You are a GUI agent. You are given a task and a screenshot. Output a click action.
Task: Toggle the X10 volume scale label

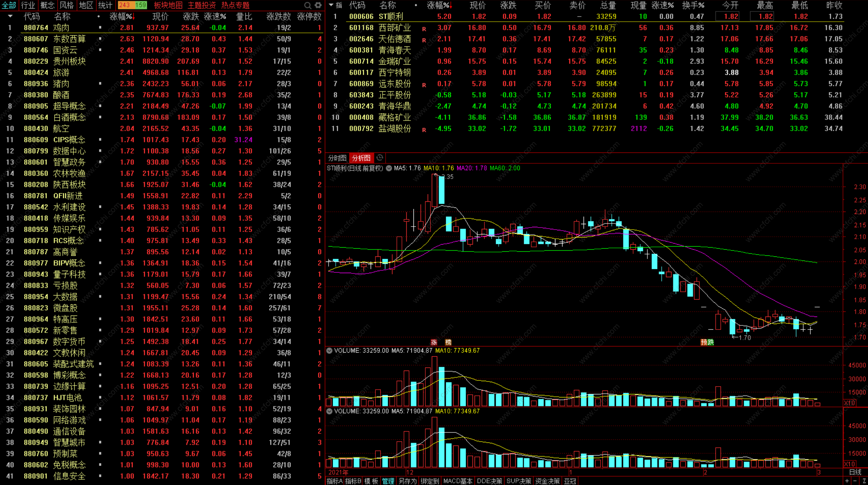point(850,403)
